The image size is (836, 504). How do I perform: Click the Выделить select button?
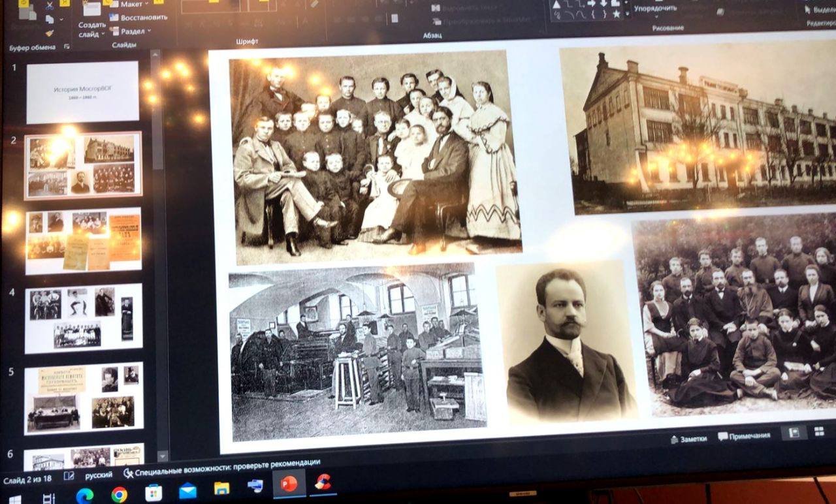point(819,10)
